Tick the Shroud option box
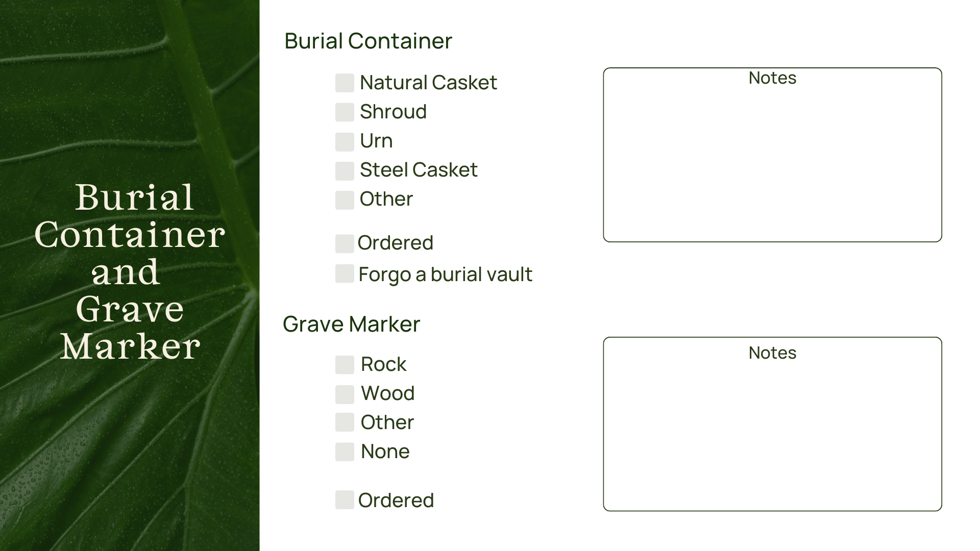This screenshot has height=551, width=980. coord(345,112)
